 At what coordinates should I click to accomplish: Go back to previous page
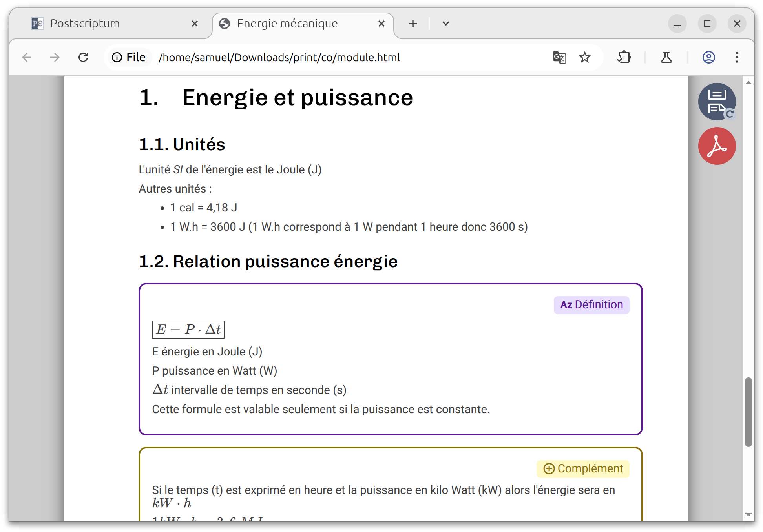pyautogui.click(x=27, y=57)
